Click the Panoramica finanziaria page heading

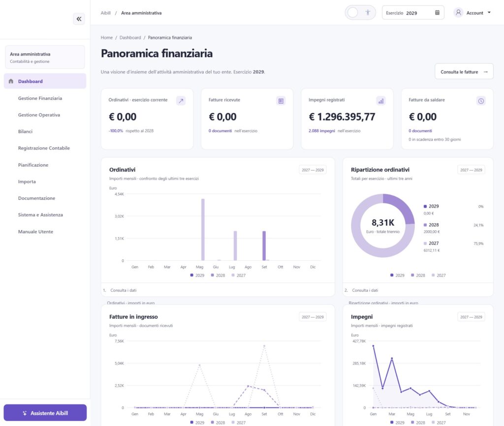click(x=157, y=53)
